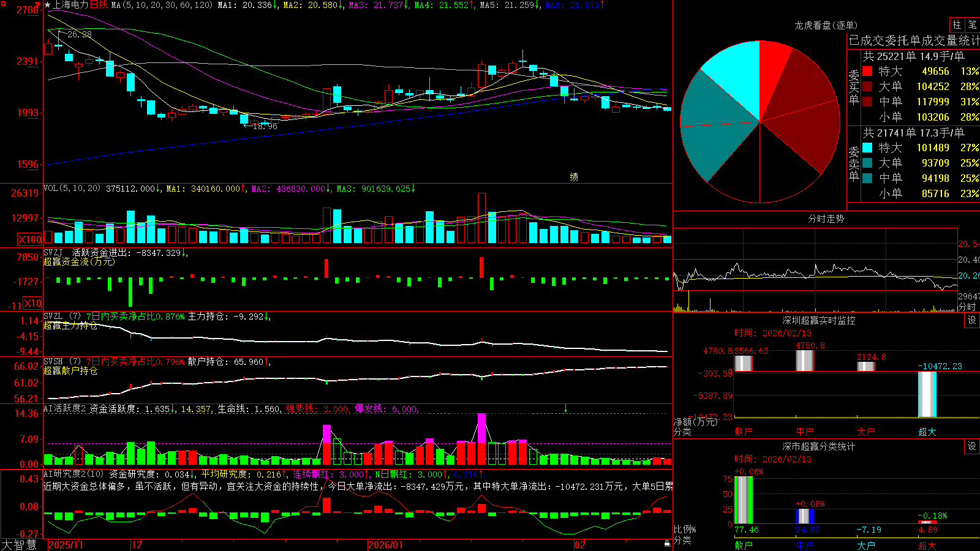Click the MA(5,10,20,30,60,120) indicator label
980x551 pixels.
click(162, 5)
